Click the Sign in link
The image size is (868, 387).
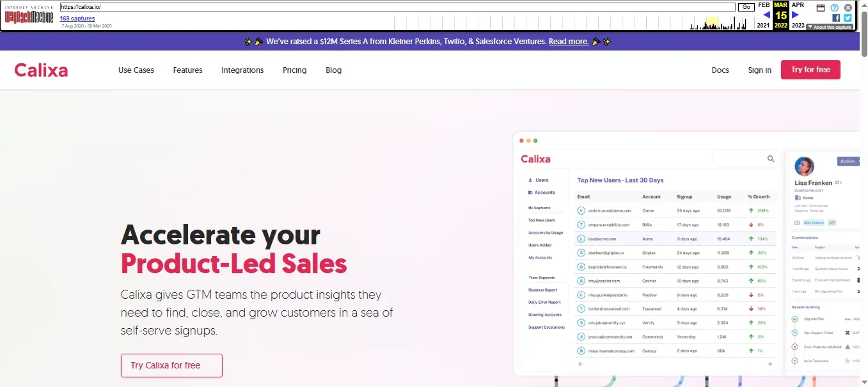760,70
